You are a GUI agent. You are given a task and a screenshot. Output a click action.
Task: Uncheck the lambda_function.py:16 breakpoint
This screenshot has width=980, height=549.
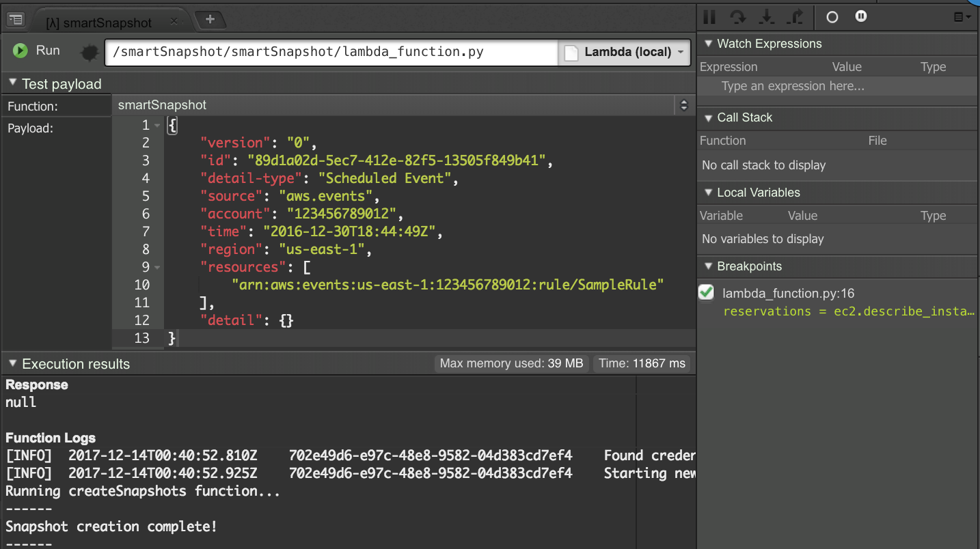tap(707, 293)
